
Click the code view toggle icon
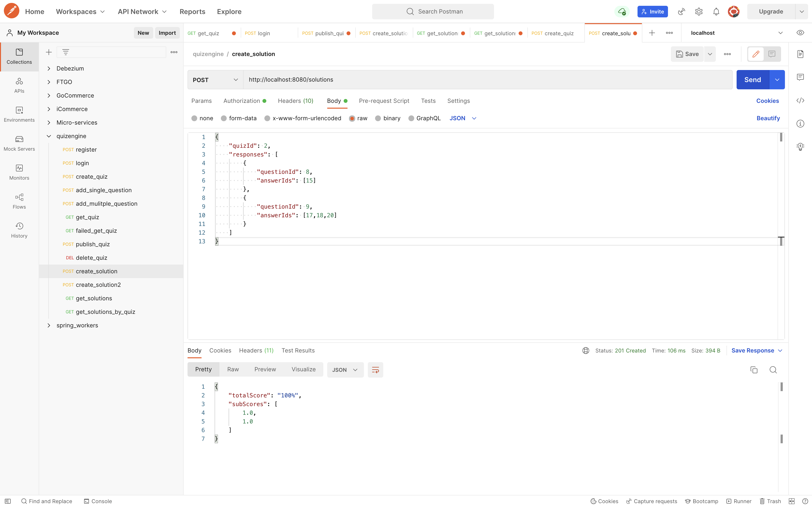coord(800,100)
